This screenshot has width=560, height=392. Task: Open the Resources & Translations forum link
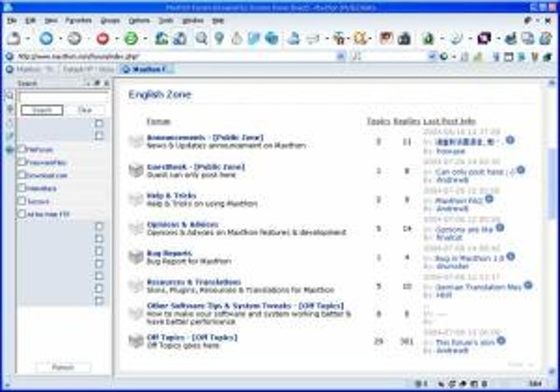194,282
